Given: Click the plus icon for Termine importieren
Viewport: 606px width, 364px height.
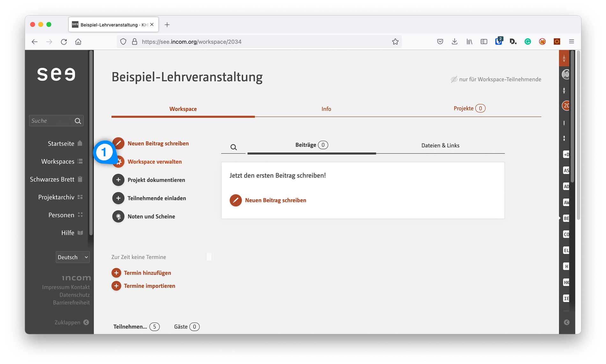Looking at the screenshot, I should (x=116, y=286).
